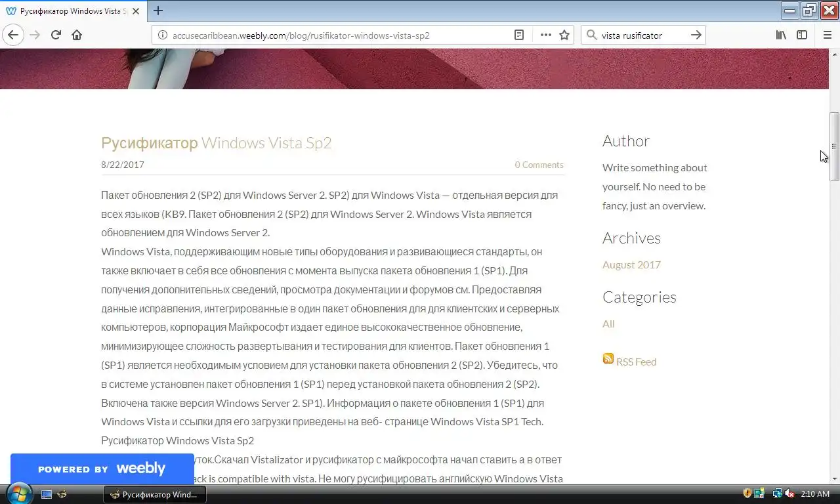
Task: Click the 'vista rusificator' search field
Action: click(x=643, y=35)
